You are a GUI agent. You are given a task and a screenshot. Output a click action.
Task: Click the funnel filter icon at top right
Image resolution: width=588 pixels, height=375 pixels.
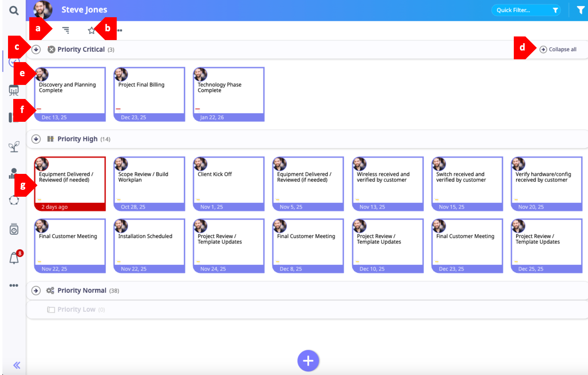click(580, 10)
